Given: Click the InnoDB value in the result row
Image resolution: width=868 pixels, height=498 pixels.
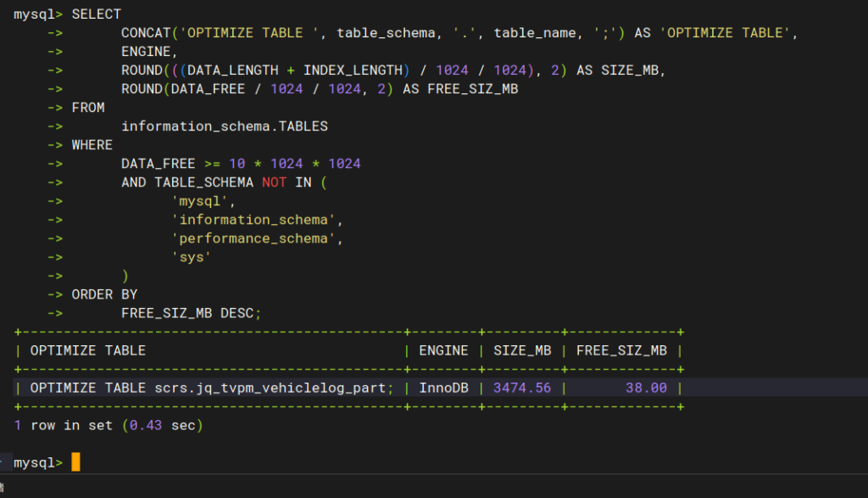Looking at the screenshot, I should [443, 388].
